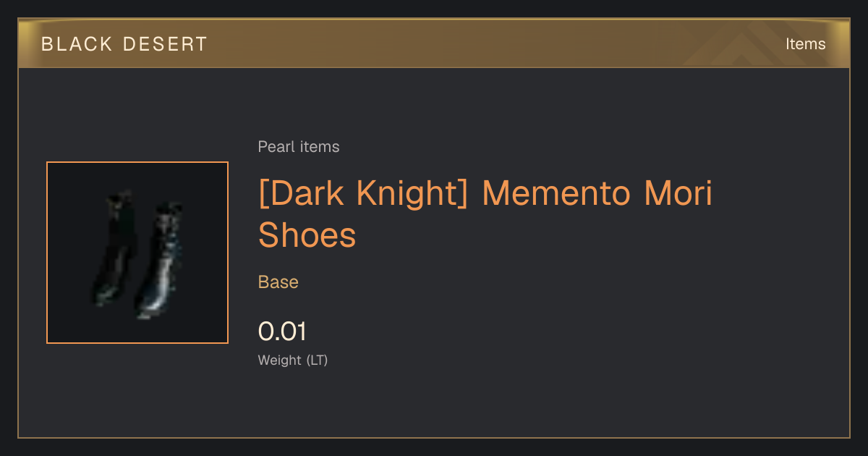Click the (LT) unit text

pyautogui.click(x=317, y=360)
